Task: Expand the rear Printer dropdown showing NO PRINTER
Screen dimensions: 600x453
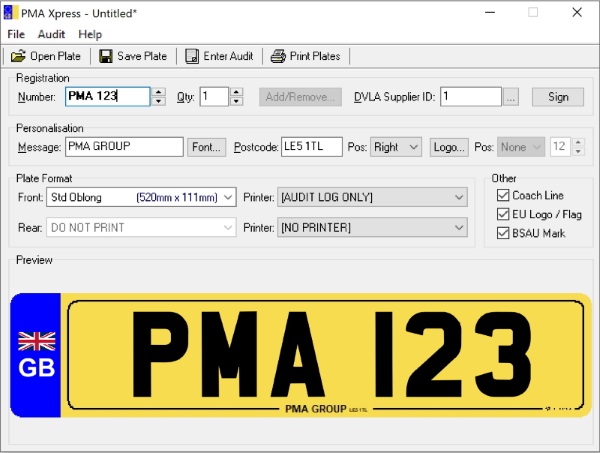Action: 372,228
